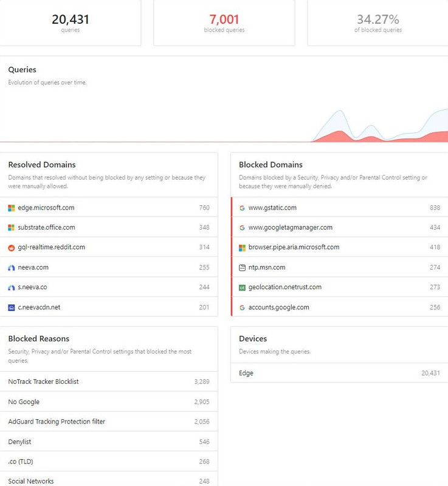
Task: Click the NoTrack Tracker Blocklist reason row
Action: (x=109, y=382)
